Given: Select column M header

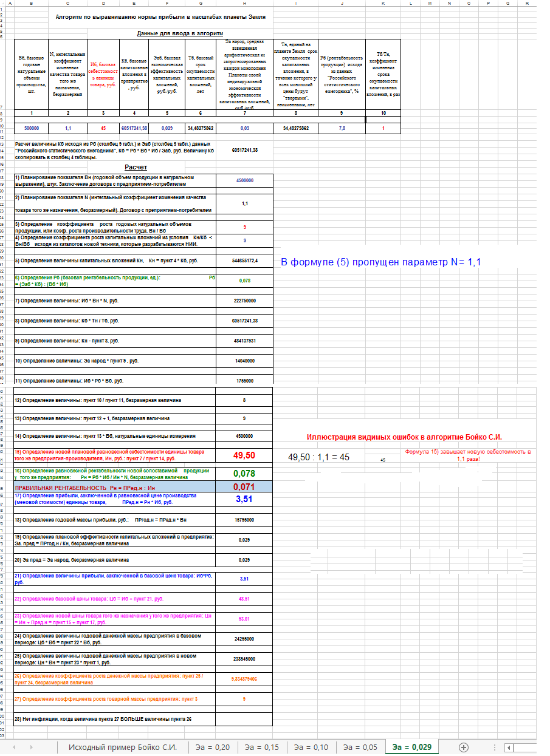Looking at the screenshot, I should [x=430, y=3].
